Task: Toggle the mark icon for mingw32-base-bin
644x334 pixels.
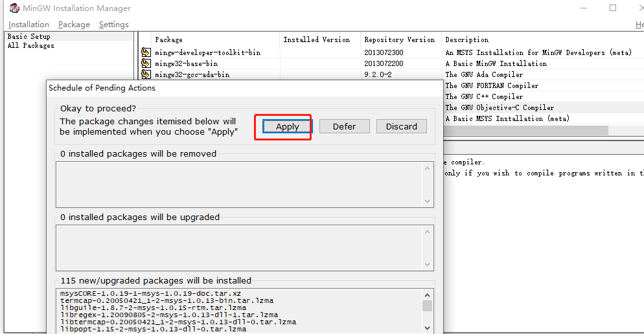Action: pos(146,63)
